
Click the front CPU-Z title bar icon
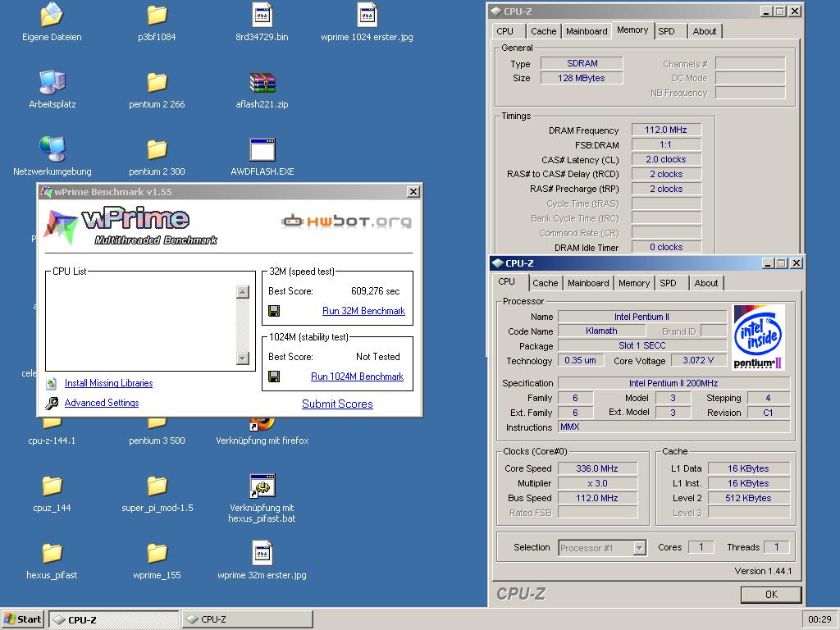tap(498, 263)
